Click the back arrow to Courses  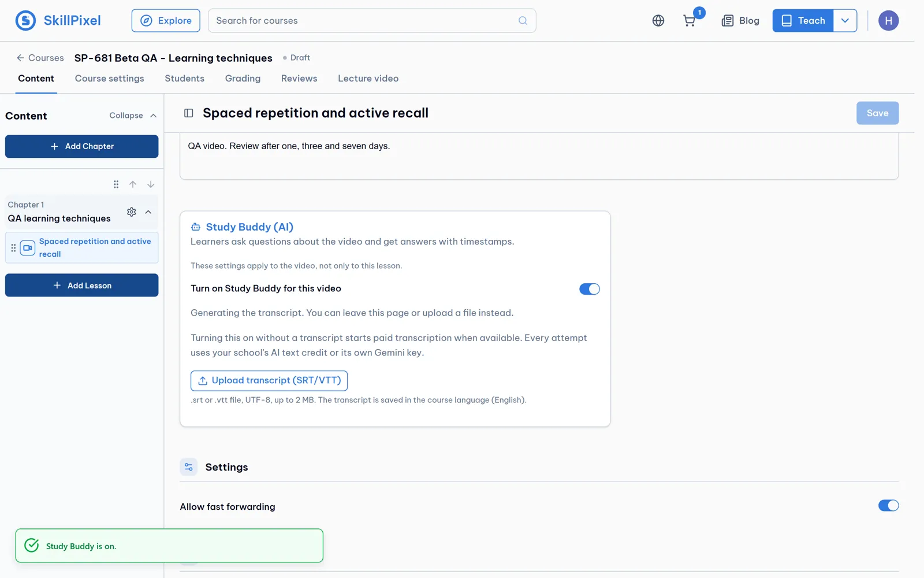[20, 58]
